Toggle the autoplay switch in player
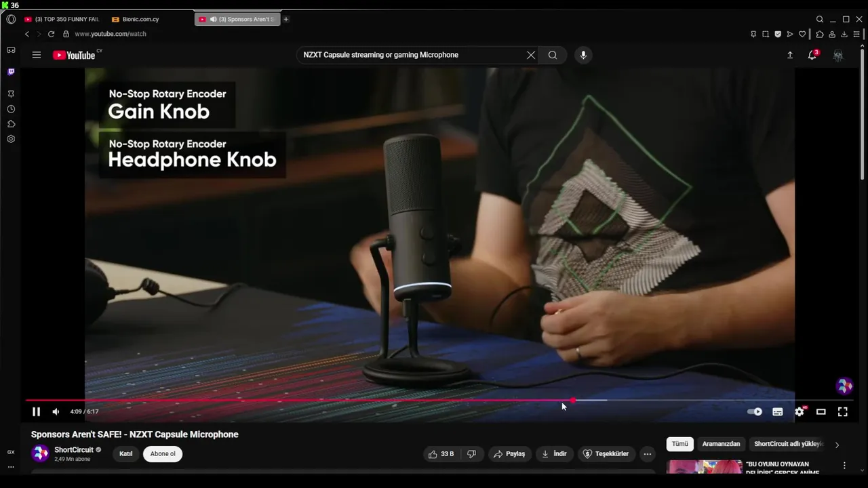Screen dimensions: 868x488 click(754, 411)
